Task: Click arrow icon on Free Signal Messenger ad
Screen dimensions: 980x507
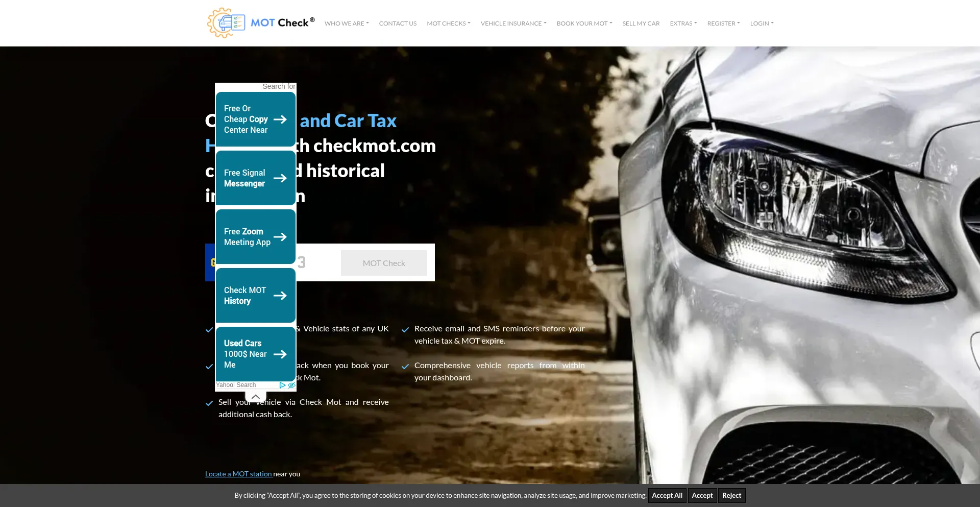Action: [280, 178]
